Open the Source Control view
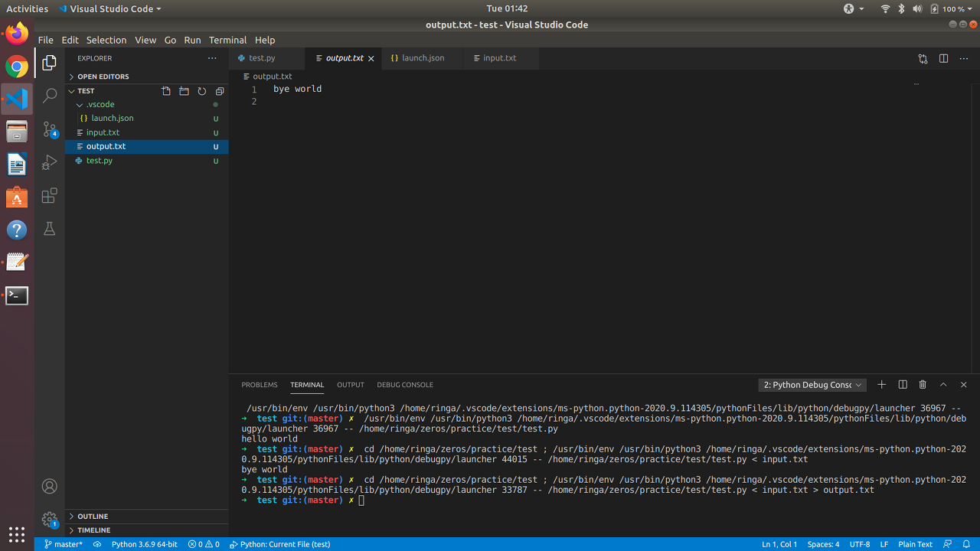This screenshot has height=551, width=980. pos(50,129)
